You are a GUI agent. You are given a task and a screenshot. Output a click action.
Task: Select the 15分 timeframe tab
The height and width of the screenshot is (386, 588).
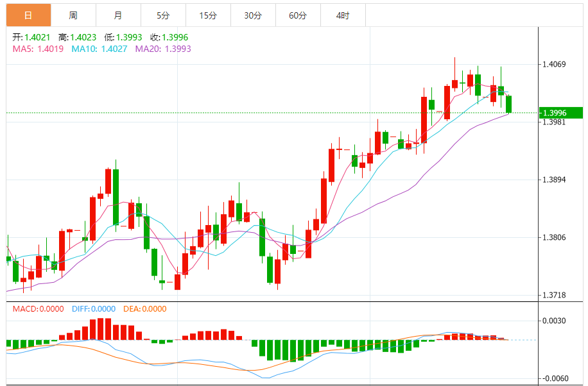[x=208, y=15]
